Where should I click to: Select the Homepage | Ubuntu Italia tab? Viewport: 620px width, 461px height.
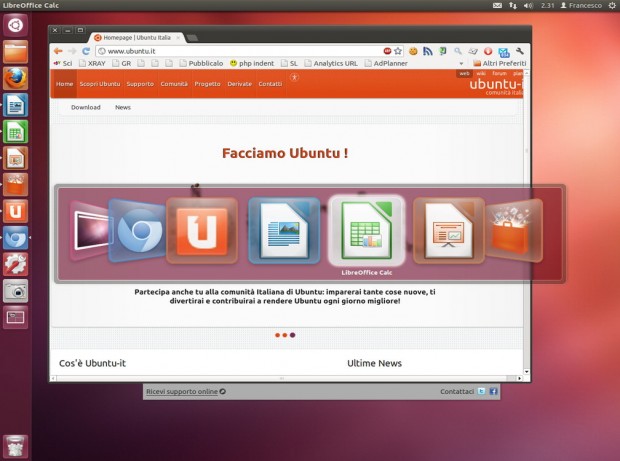[137, 38]
